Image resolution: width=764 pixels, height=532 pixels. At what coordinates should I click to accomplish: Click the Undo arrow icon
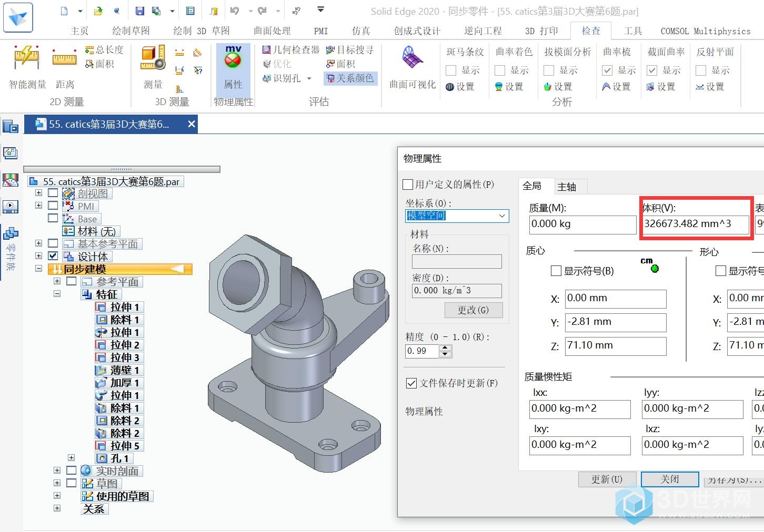[x=235, y=11]
